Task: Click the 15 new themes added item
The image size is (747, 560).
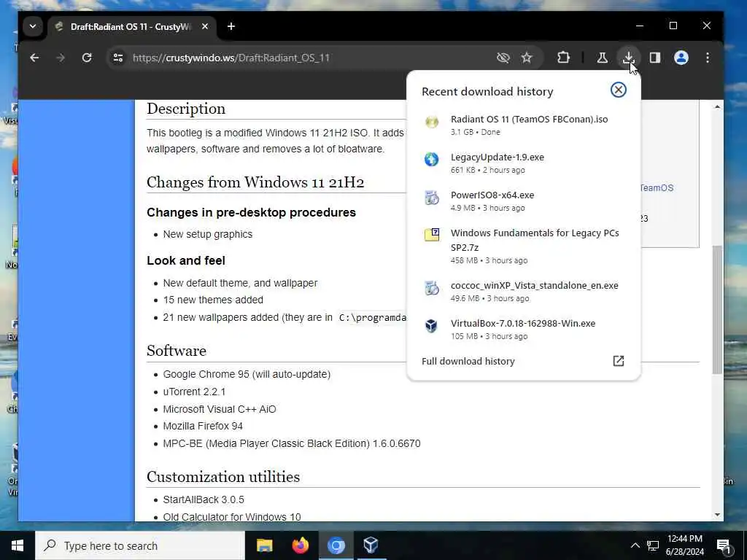Action: point(213,300)
